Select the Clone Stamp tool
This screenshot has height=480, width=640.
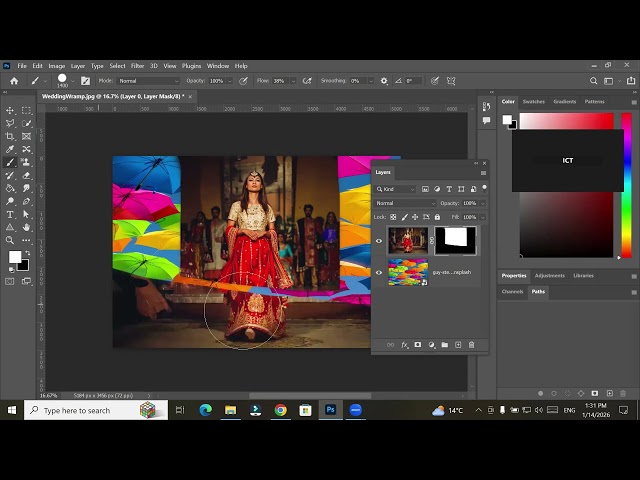tap(27, 162)
